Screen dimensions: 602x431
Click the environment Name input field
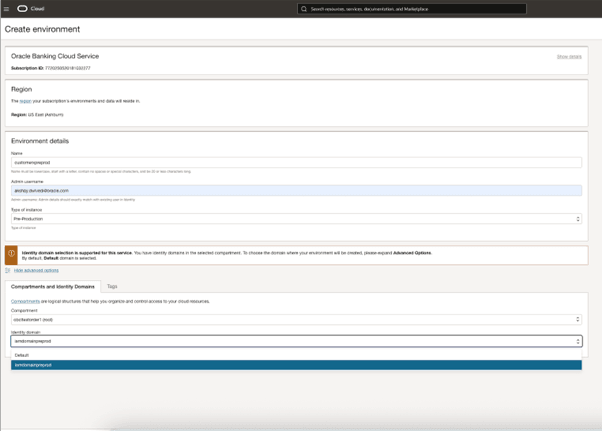point(296,162)
